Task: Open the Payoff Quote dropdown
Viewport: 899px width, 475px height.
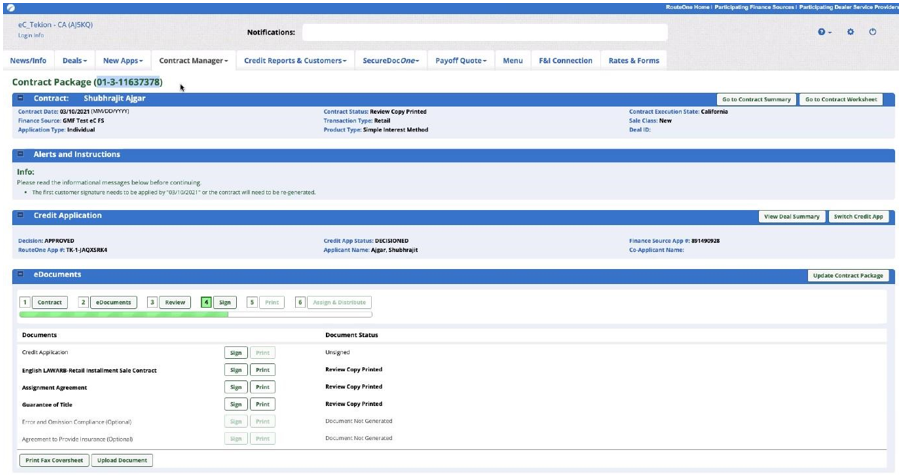Action: (460, 60)
